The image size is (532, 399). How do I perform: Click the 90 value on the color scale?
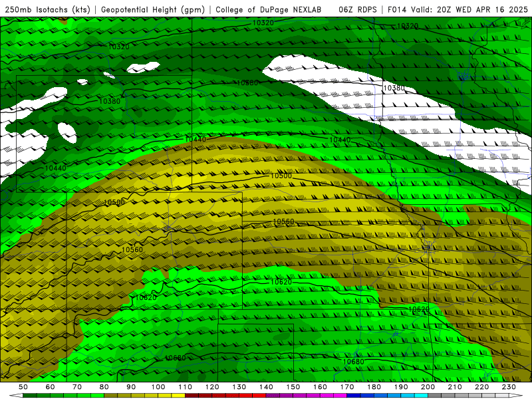click(131, 387)
